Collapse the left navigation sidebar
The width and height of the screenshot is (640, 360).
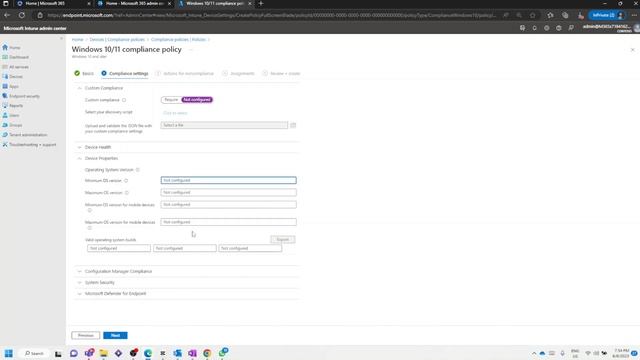tap(61, 39)
